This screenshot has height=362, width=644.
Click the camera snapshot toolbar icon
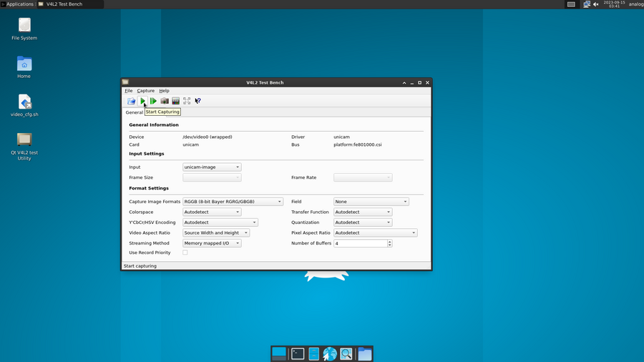[165, 101]
